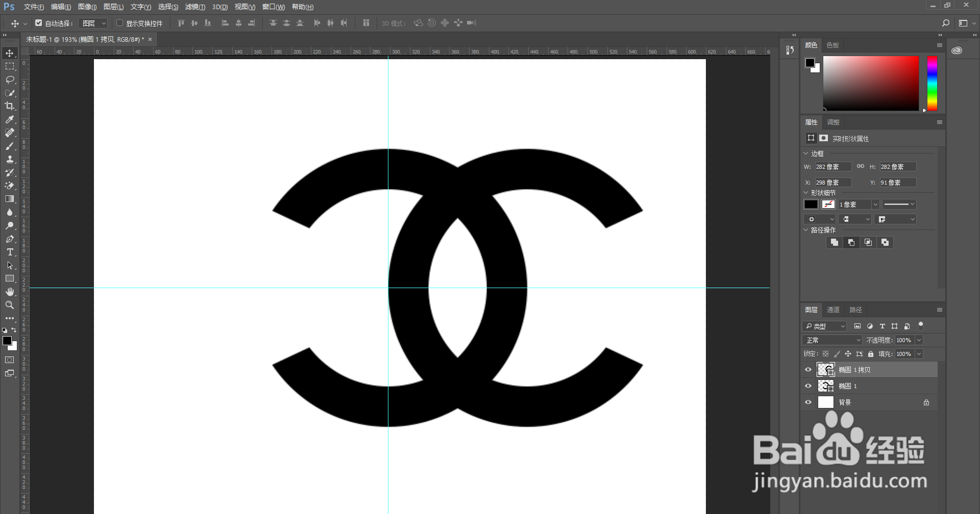Switch to the 路径 tab
The height and width of the screenshot is (514, 980).
(x=855, y=310)
